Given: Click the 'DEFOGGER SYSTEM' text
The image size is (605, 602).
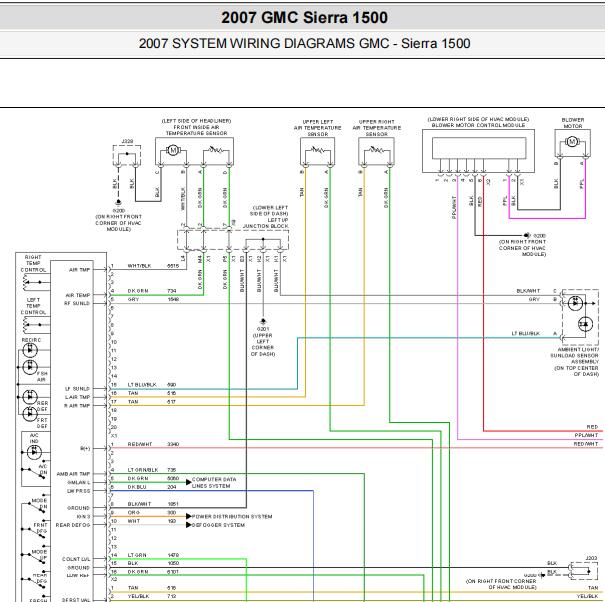Looking at the screenshot, I should 218,525.
